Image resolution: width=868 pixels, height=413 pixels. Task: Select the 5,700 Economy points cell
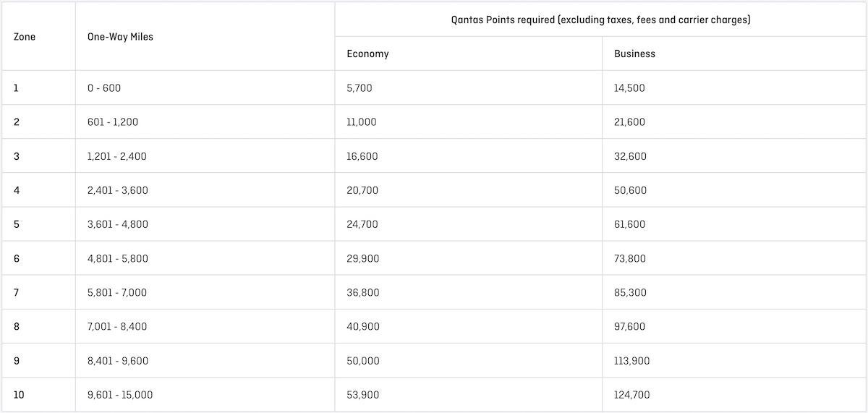pyautogui.click(x=359, y=88)
